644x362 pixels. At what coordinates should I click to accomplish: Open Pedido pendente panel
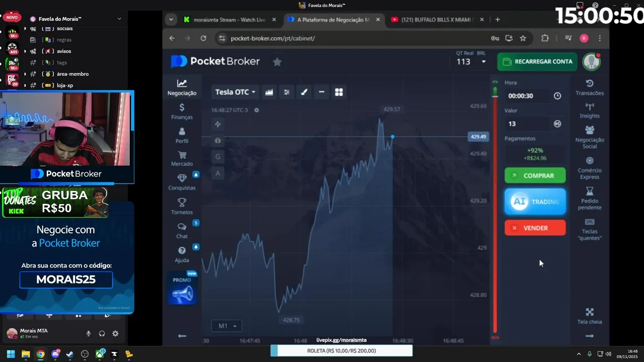590,199
